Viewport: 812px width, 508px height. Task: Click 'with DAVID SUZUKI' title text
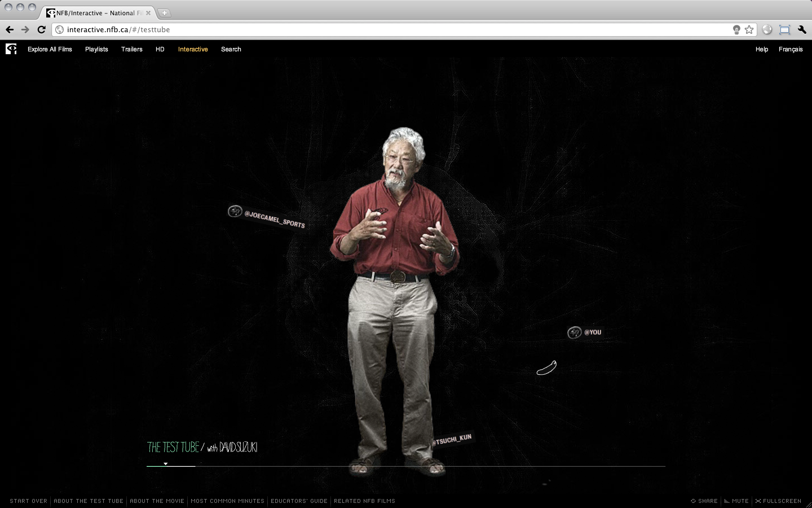(x=232, y=448)
